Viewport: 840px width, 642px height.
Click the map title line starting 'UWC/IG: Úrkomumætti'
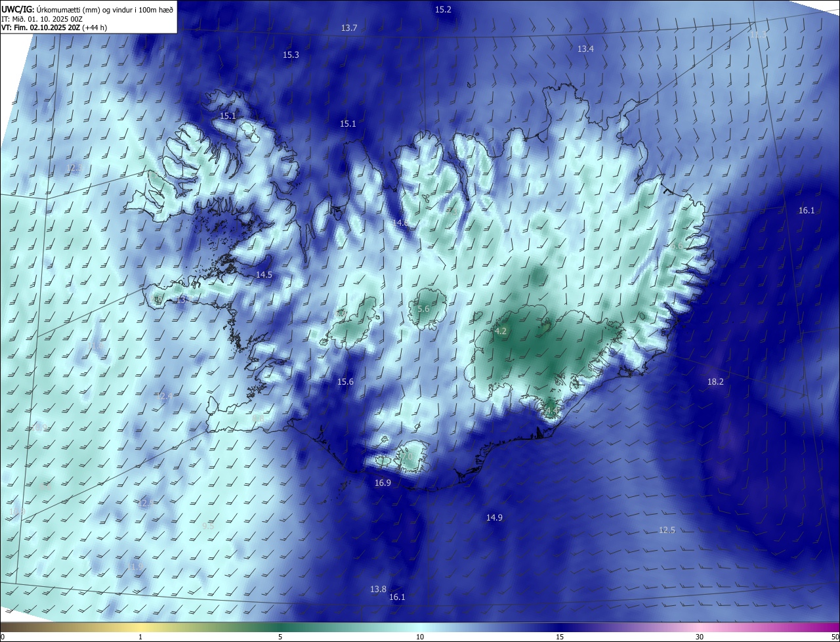[x=87, y=9]
